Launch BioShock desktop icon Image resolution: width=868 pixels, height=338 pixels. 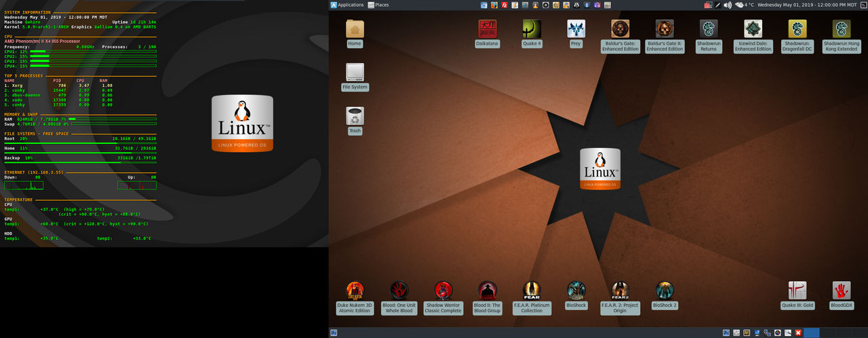(576, 296)
